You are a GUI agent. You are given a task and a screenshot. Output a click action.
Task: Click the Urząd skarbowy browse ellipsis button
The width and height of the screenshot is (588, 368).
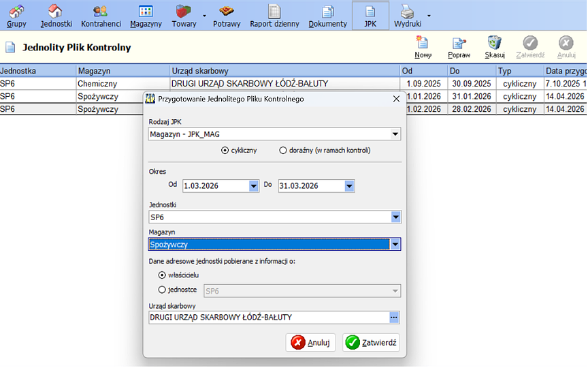point(394,318)
